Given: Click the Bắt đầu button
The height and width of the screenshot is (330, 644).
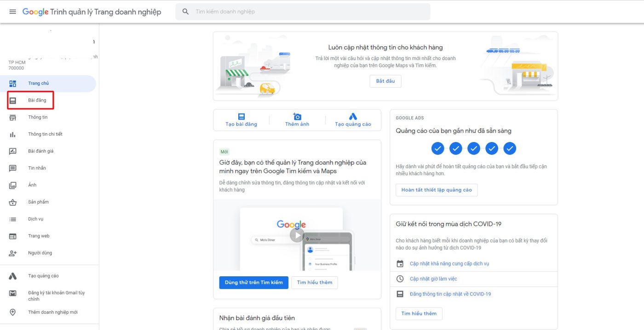Looking at the screenshot, I should pyautogui.click(x=385, y=81).
